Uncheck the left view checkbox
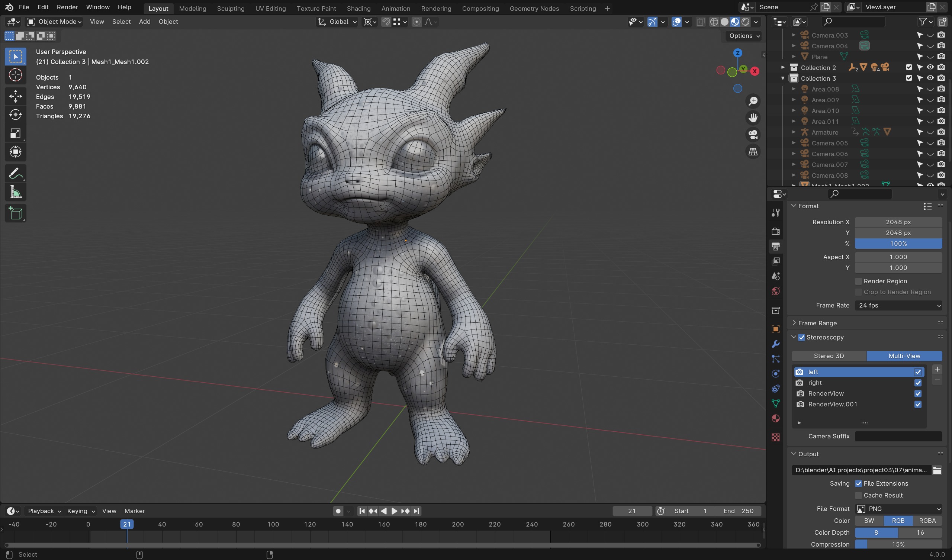The width and height of the screenshot is (952, 560). click(918, 372)
